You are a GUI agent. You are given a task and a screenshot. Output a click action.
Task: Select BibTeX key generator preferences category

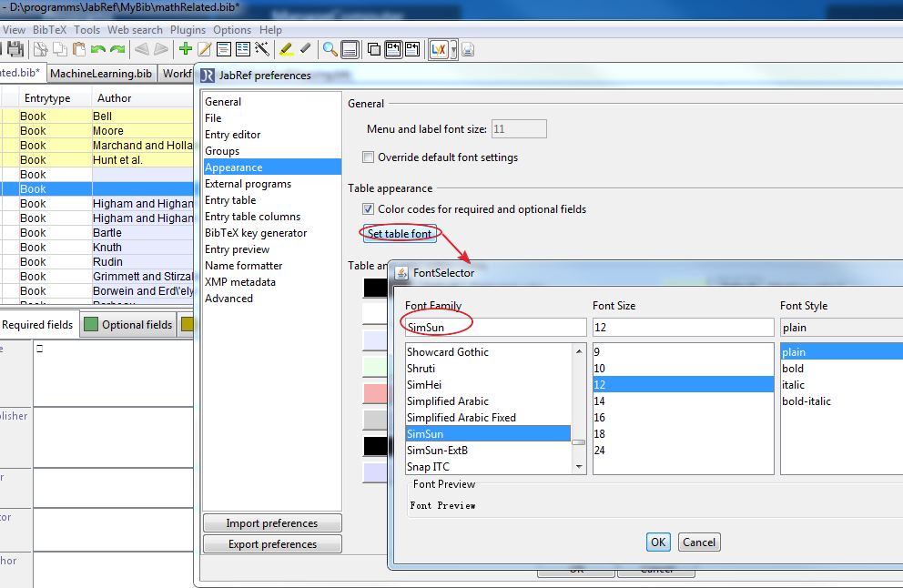tap(272, 233)
